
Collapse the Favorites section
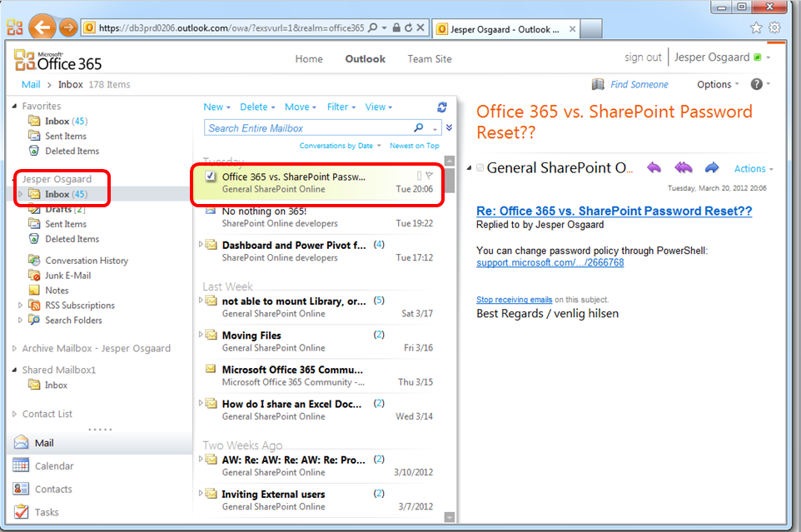[x=14, y=106]
